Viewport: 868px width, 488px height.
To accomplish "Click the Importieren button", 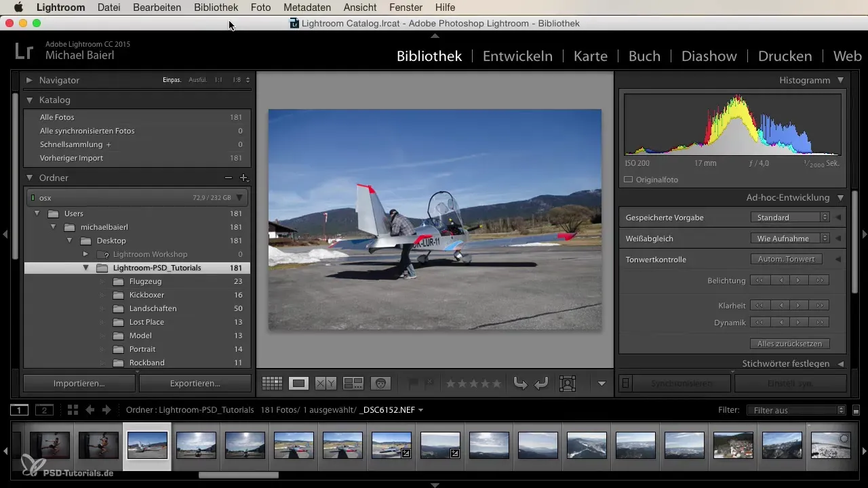I will click(79, 383).
